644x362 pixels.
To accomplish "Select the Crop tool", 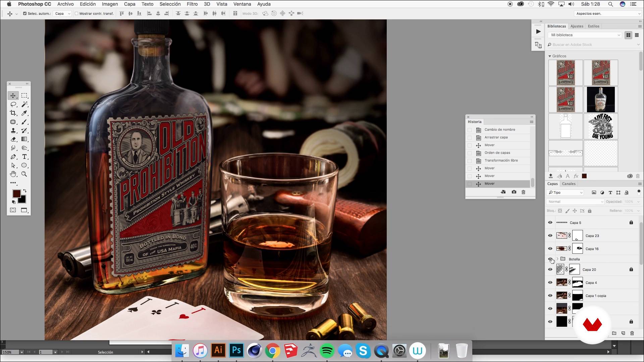I will coord(13,113).
